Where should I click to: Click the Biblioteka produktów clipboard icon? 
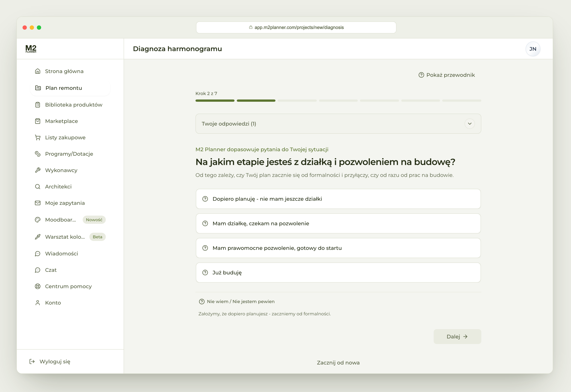tap(38, 105)
